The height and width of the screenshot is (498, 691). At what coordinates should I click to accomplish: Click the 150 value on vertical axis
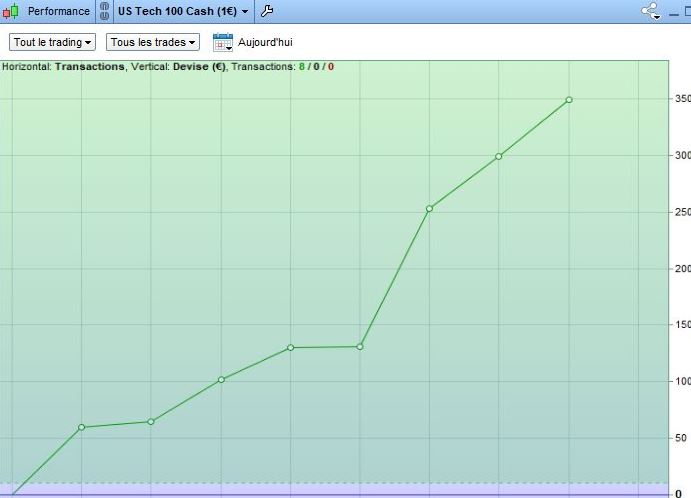coord(683,325)
